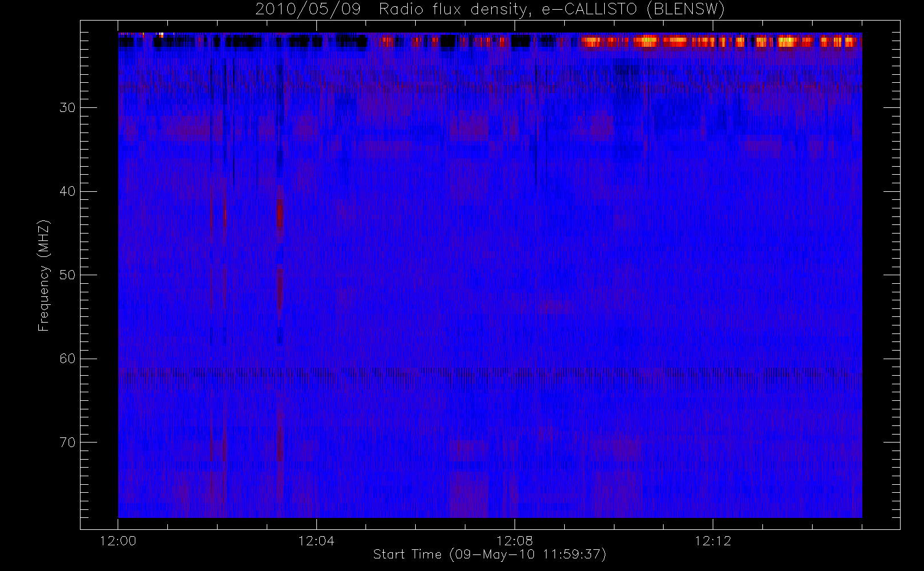This screenshot has height=571, width=924.
Task: Click the '12:00' time tick label
Action: [118, 541]
